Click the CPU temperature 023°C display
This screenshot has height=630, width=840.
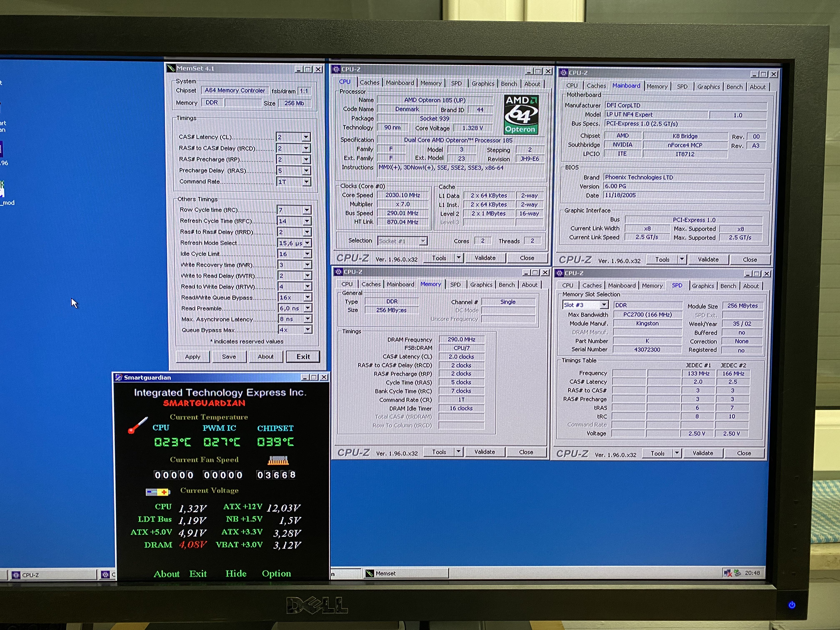(173, 442)
